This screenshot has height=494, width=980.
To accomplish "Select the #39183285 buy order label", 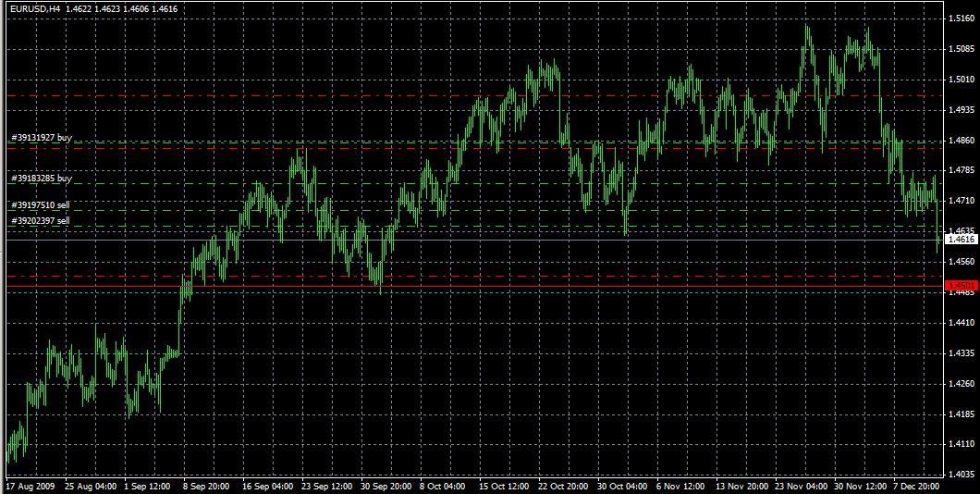I will coord(42,179).
